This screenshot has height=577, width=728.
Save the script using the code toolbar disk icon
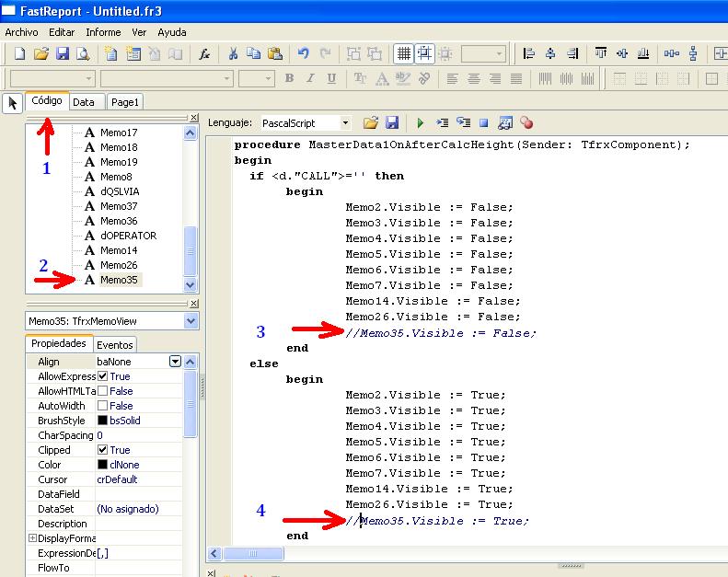[392, 122]
